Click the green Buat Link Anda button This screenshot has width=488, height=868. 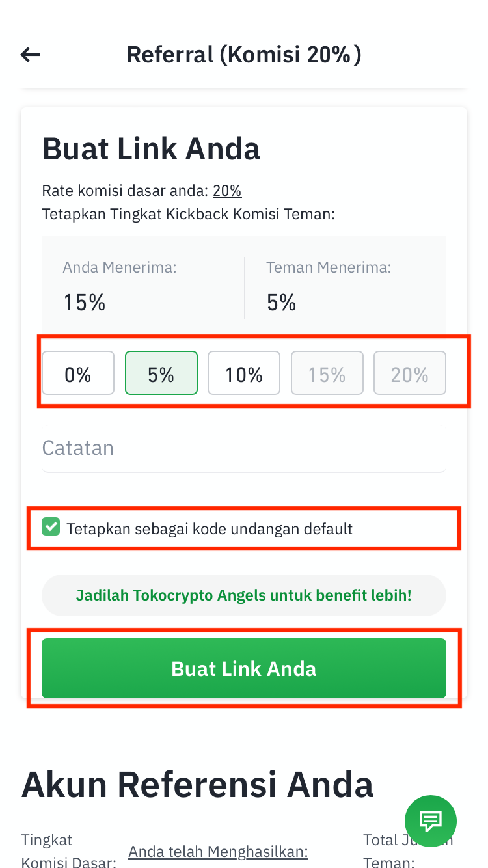244,668
